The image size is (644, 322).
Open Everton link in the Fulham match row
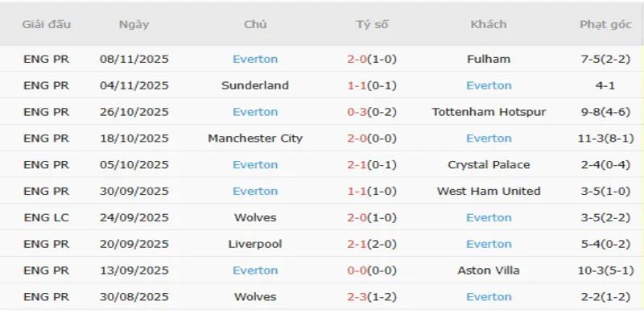tap(255, 59)
